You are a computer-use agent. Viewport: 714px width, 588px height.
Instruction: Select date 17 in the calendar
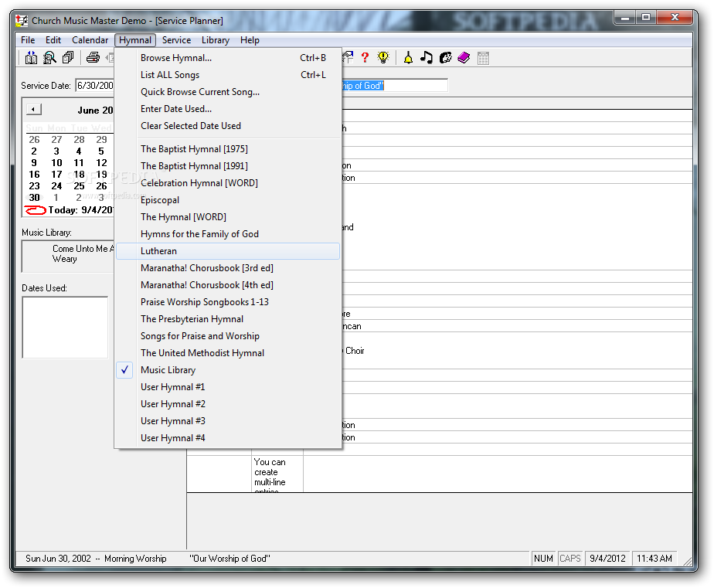coord(56,175)
